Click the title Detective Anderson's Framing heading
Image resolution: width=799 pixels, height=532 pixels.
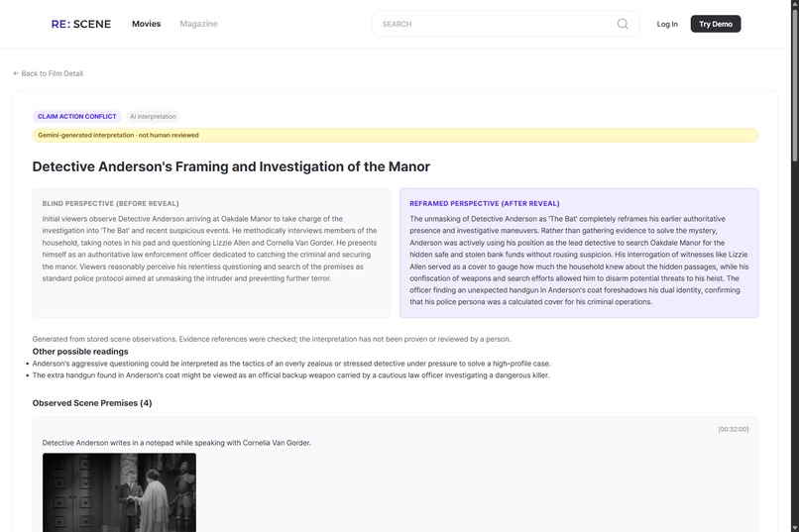click(231, 167)
